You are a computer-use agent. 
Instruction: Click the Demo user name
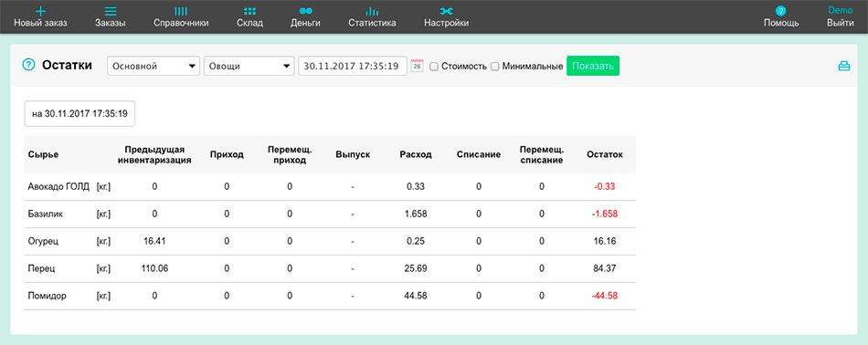coord(840,10)
